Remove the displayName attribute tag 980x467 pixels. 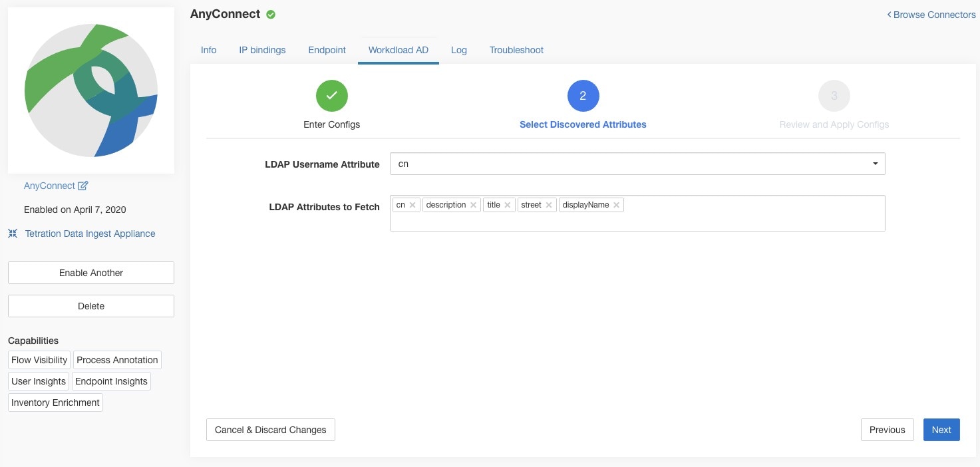(617, 205)
